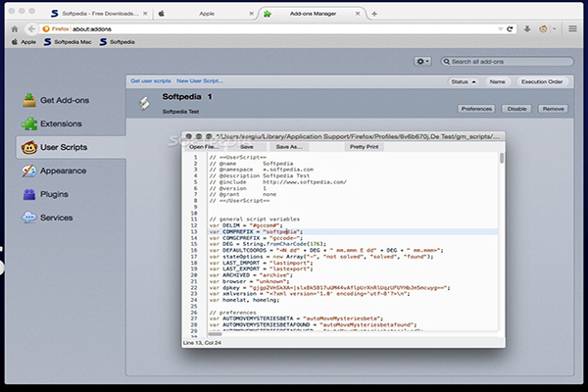
Task: Click the Disable button for Softpedia script
Action: 516,108
